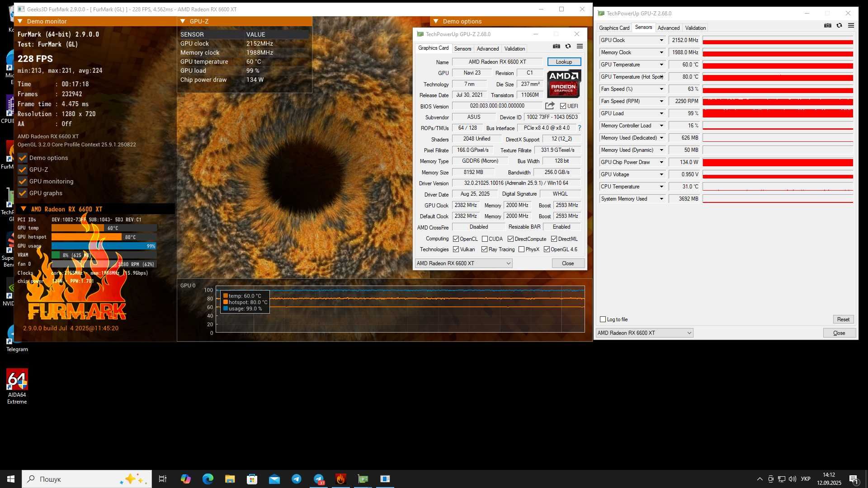
Task: Click GPU hotspot 80°C bar
Action: (104, 237)
